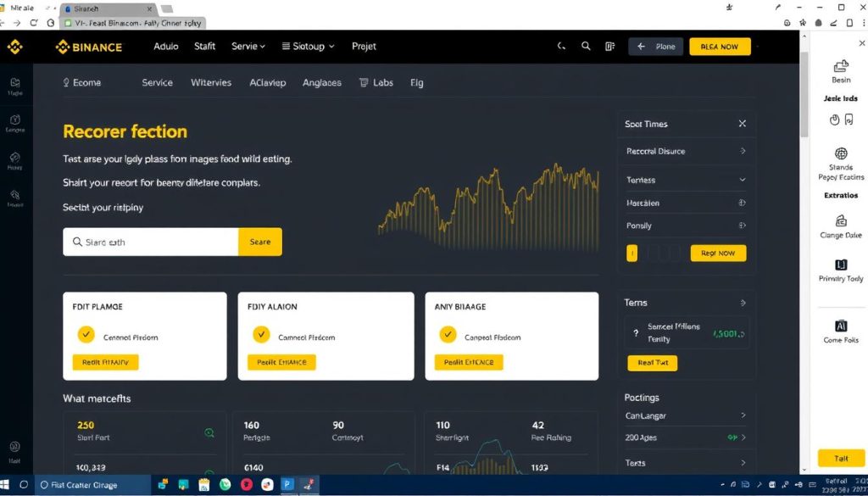Open the Adulo menu item
868x496 pixels.
tap(166, 47)
